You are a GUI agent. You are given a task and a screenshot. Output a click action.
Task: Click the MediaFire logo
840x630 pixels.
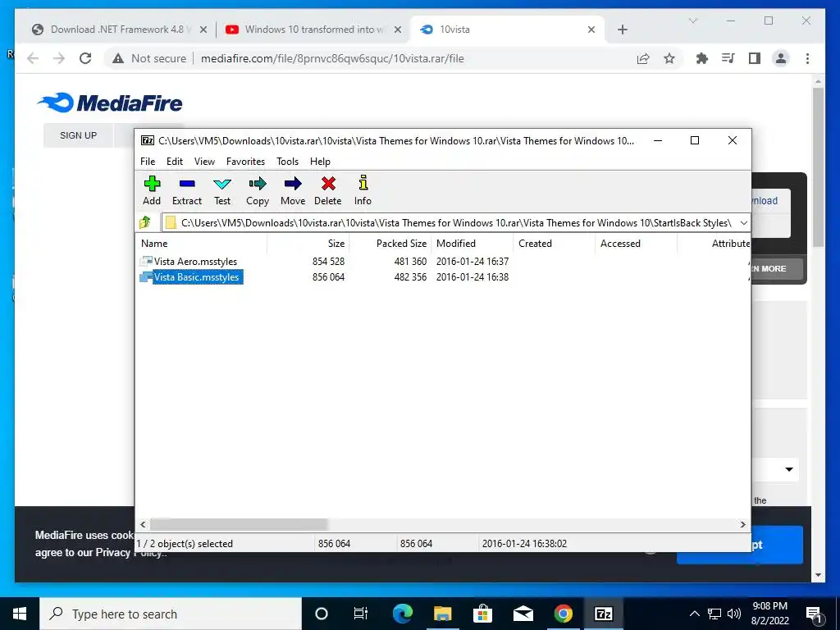[x=110, y=103]
